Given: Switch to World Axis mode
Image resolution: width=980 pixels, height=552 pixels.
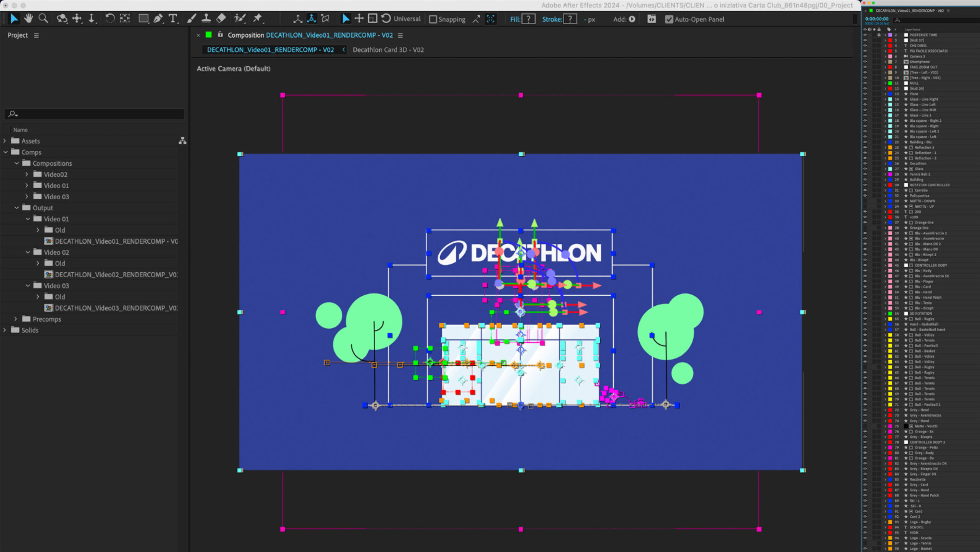Looking at the screenshot, I should click(x=312, y=19).
